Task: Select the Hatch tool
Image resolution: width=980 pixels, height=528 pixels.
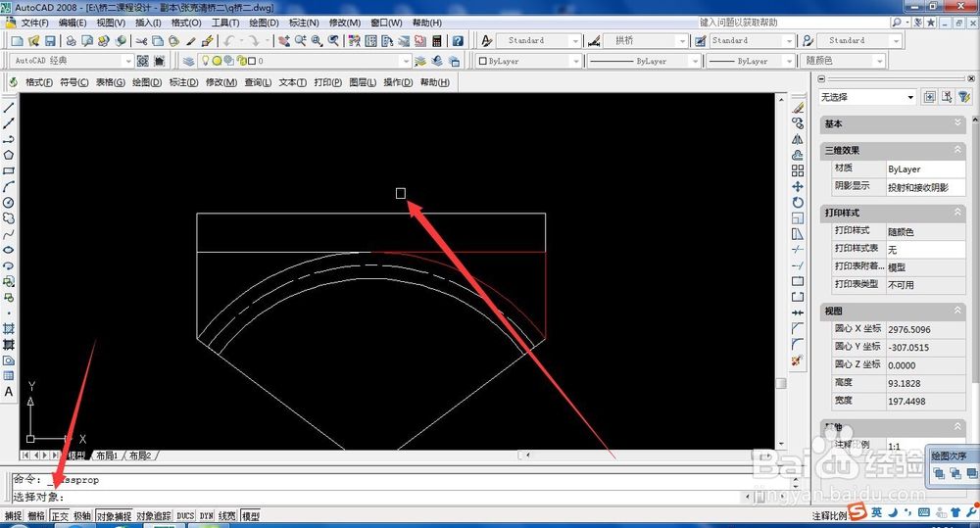Action: tap(9, 329)
